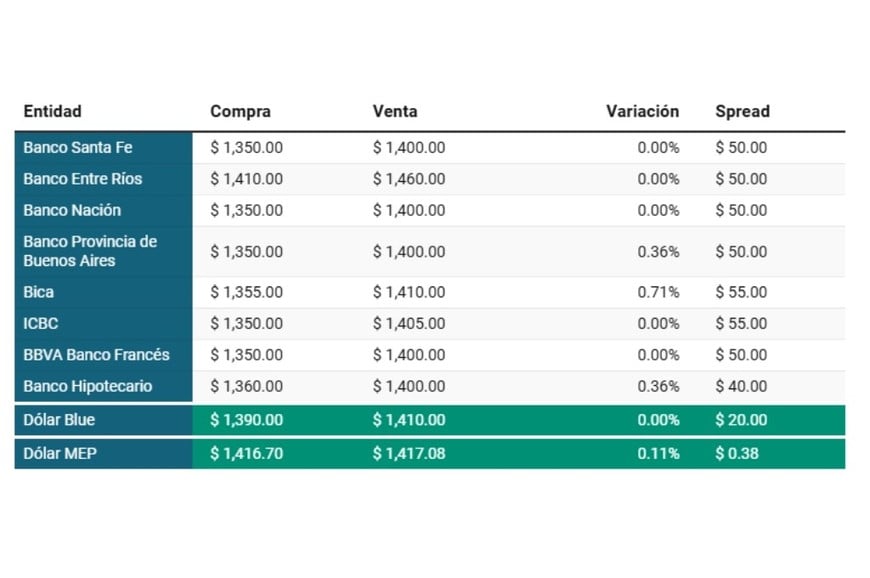Click Banco Entre Ríos venta value $1,460.00
Viewport: 870px width, 578px height.
point(409,179)
